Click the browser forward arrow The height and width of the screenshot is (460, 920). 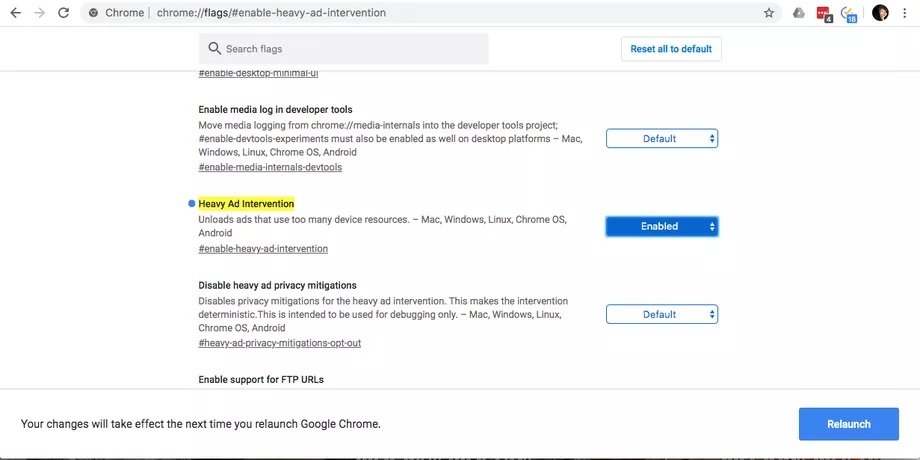[x=39, y=13]
